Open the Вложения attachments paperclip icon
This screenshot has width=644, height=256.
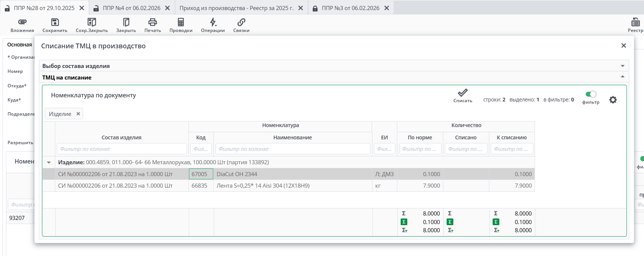(22, 22)
